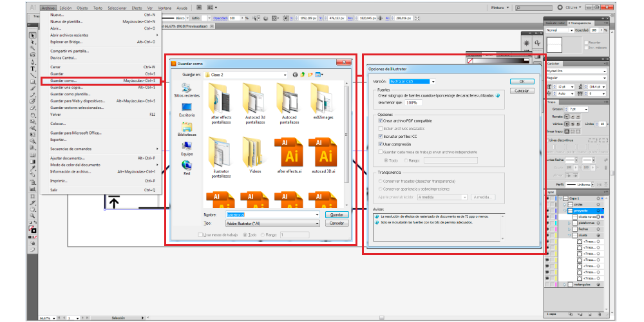Click Equipo shortcut in save dialog
The width and height of the screenshot is (644, 322).
pos(187,149)
